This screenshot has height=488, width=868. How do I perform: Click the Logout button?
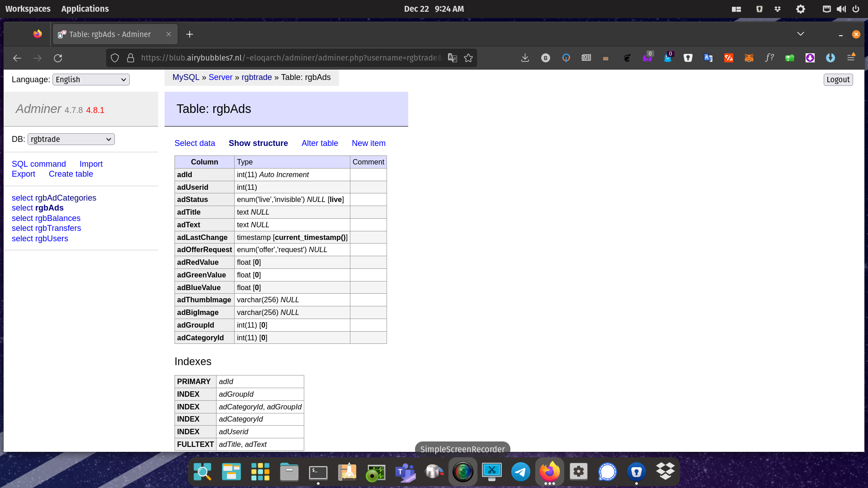(838, 80)
